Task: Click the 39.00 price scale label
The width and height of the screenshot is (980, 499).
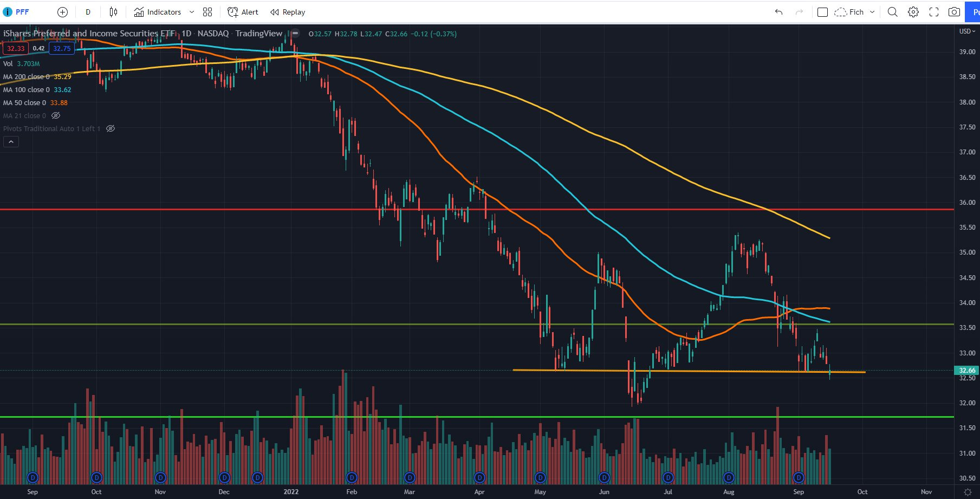Action: pos(967,52)
